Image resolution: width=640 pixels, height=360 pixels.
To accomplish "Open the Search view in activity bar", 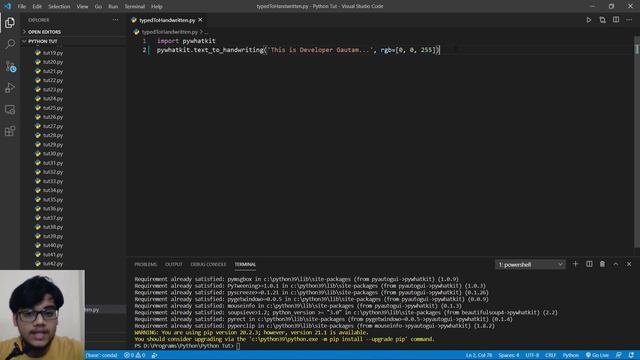I will click(10, 44).
